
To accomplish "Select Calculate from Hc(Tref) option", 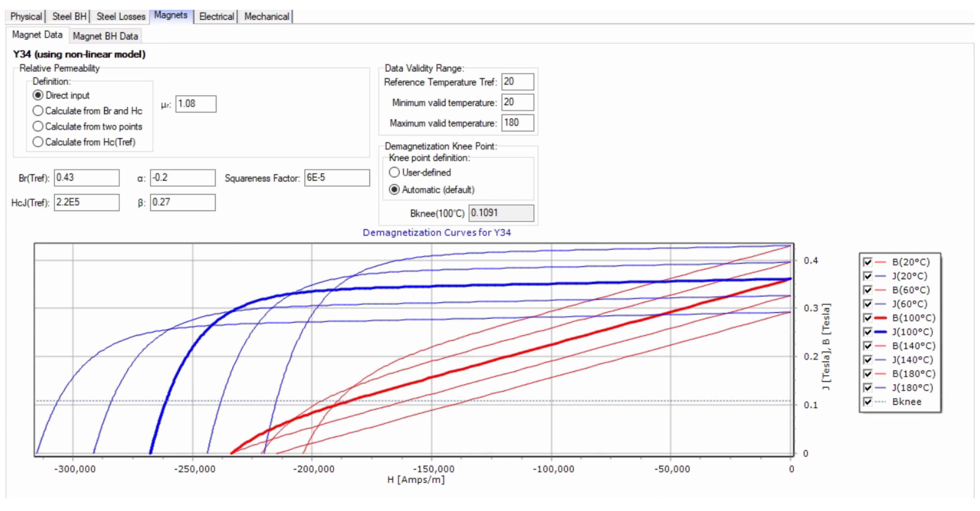I will click(x=38, y=142).
